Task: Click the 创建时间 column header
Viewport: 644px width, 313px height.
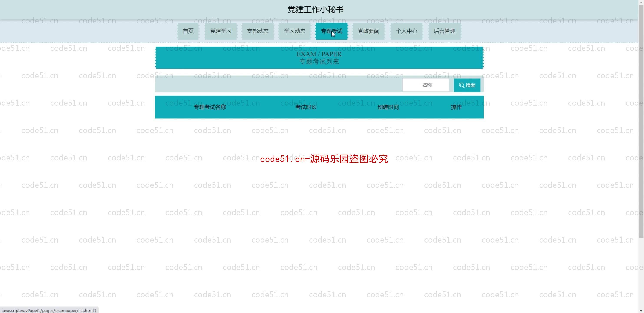Action: point(388,107)
